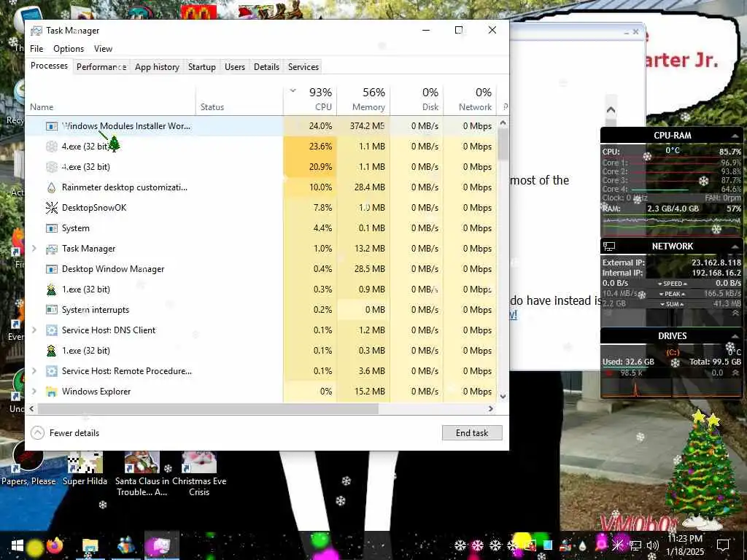Open the volume speaker tray icon
This screenshot has height=560, width=747.
(653, 545)
